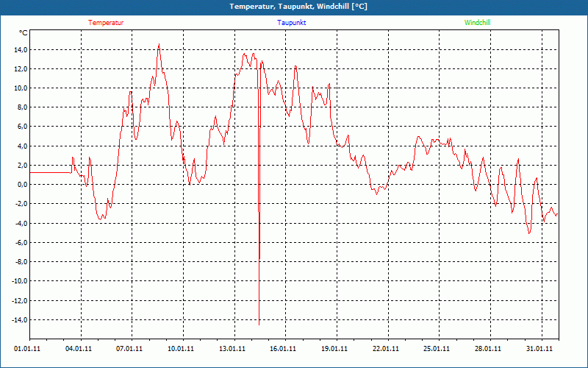The image size is (588, 368).
Task: Click the 8,0 y-axis value
Action: tap(23, 107)
